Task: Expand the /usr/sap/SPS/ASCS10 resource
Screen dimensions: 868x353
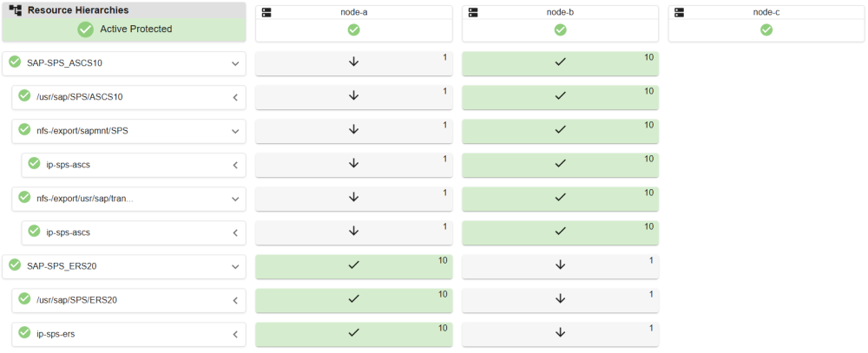Action: (234, 97)
